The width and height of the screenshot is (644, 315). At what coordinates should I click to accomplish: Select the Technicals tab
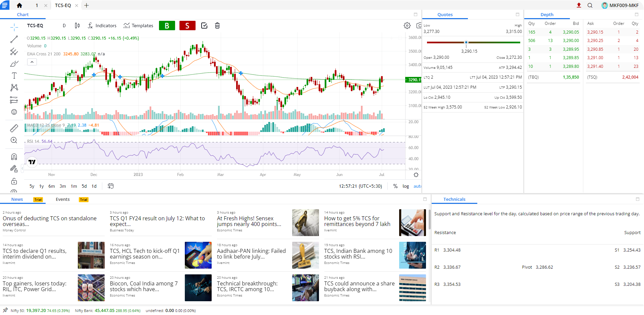[454, 199]
